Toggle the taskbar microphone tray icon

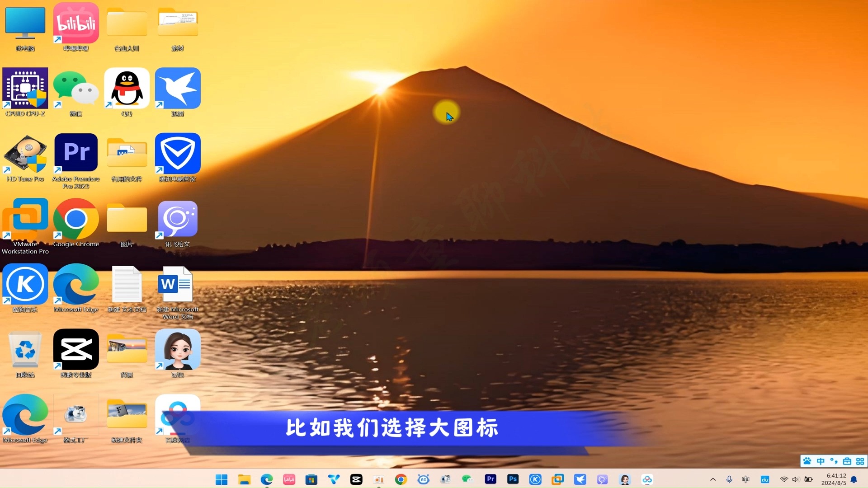729,479
